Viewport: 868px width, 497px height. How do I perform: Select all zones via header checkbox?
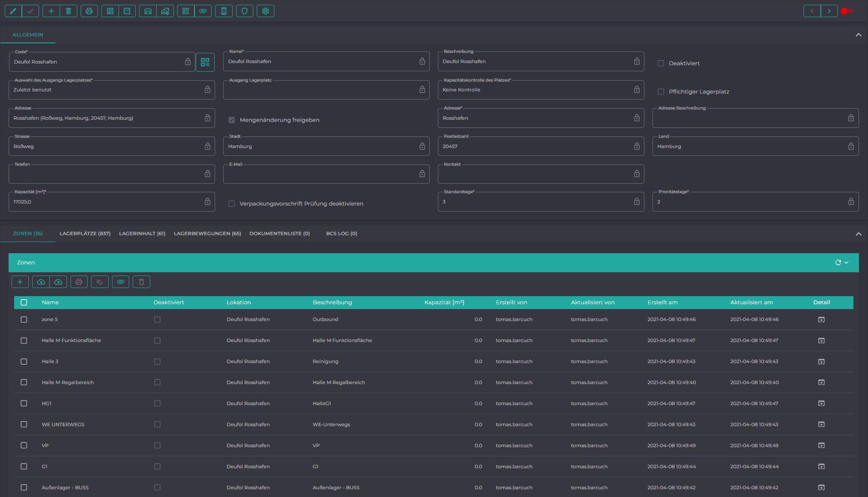(x=24, y=303)
